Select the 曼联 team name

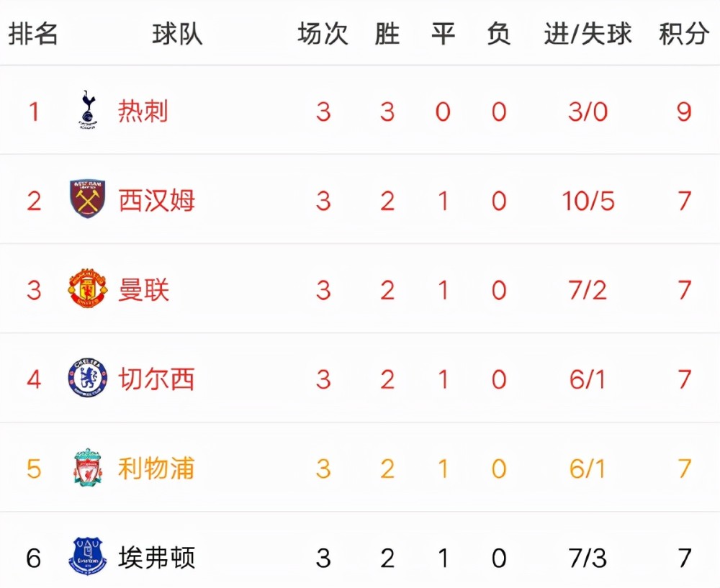143,290
